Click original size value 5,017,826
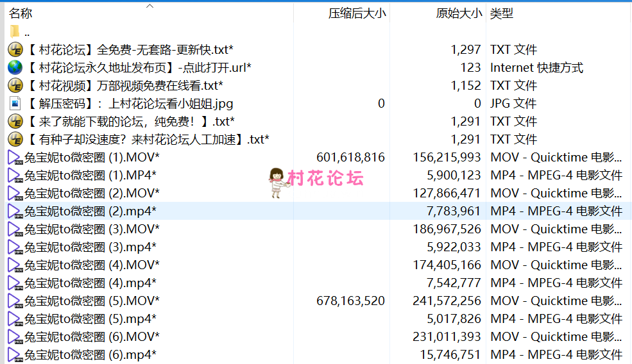The height and width of the screenshot is (364, 632). pos(454,318)
